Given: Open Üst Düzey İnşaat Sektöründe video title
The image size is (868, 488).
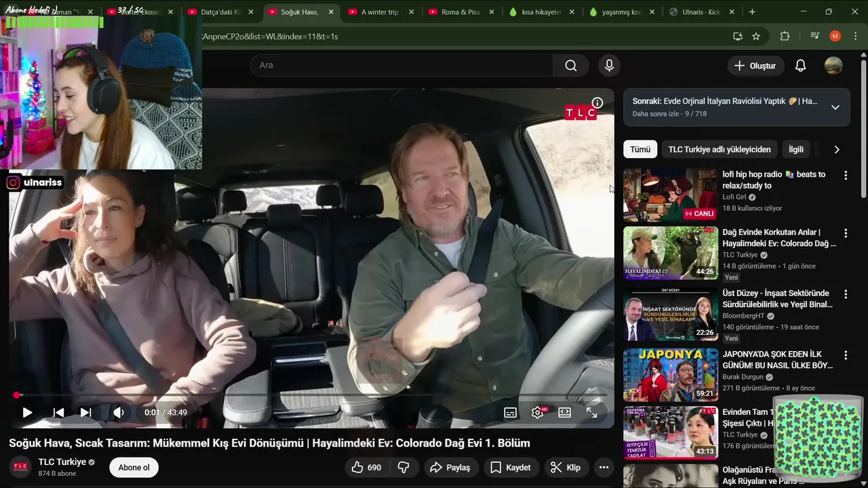Looking at the screenshot, I should click(x=778, y=299).
